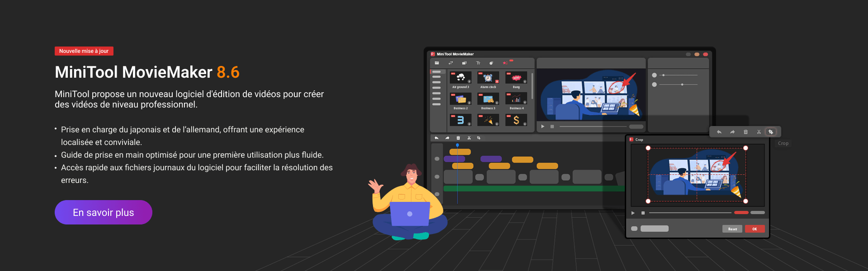Click Undo in the enlarged floating toolbar
868x271 pixels.
click(x=719, y=132)
